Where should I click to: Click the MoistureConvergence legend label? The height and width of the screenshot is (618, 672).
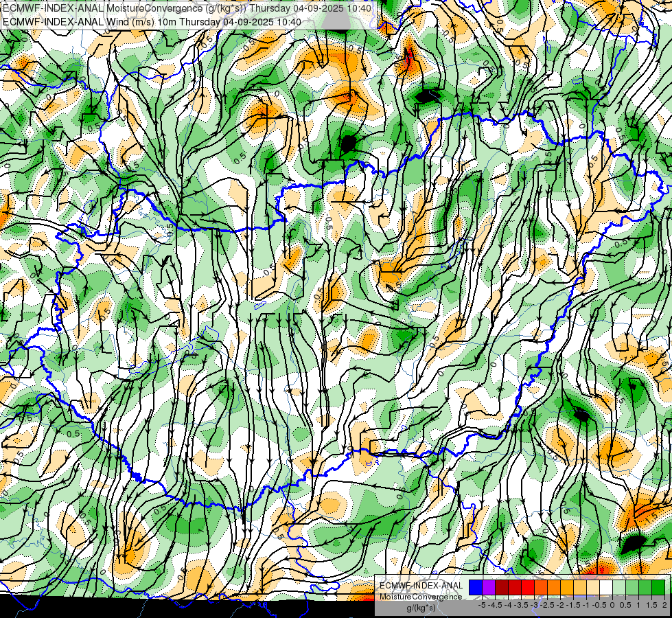tap(421, 597)
